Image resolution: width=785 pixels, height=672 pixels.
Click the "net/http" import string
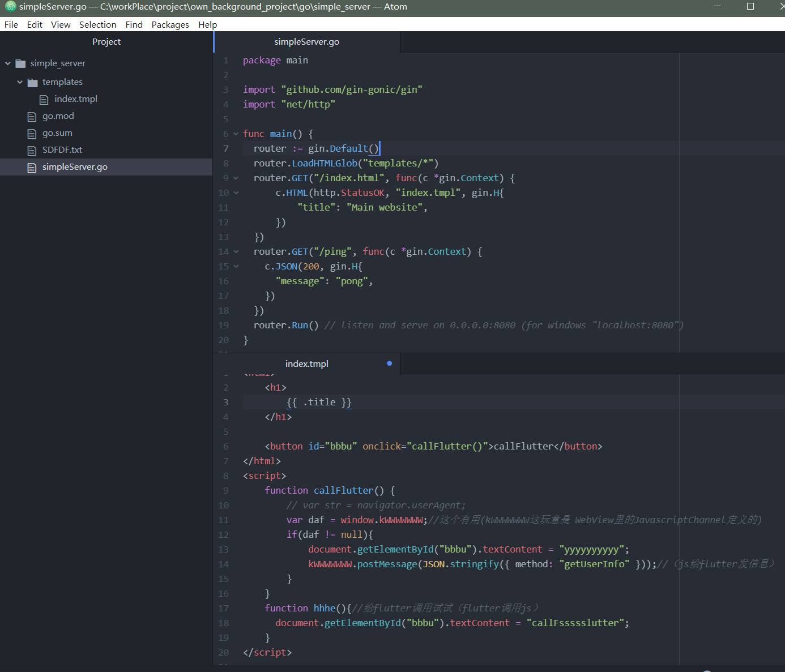pos(308,105)
